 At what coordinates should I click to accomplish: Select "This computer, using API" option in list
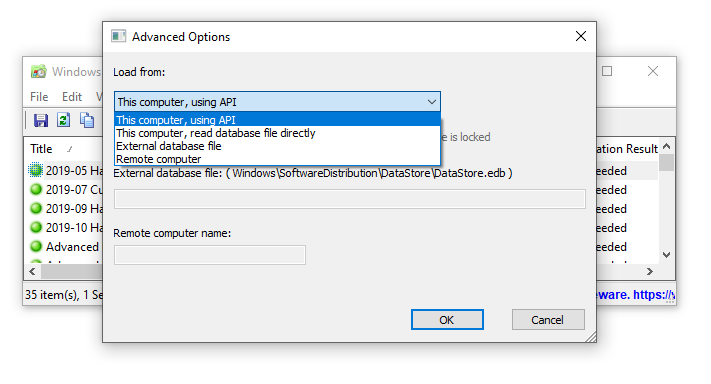278,120
